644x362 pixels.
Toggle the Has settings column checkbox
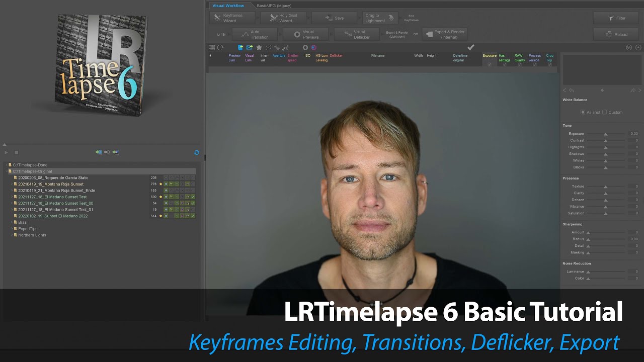[504, 64]
